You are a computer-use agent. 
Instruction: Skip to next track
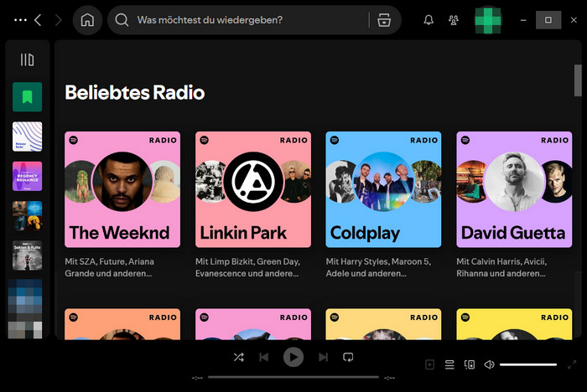323,357
